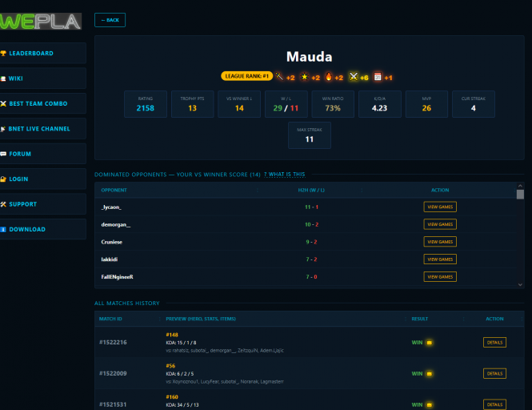532x410 pixels.
Task: Click the Trophy Pts card showing 13
Action: 192,104
